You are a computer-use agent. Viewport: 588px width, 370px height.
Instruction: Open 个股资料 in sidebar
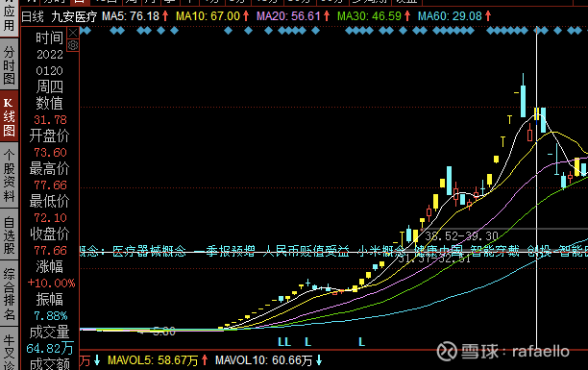point(9,175)
